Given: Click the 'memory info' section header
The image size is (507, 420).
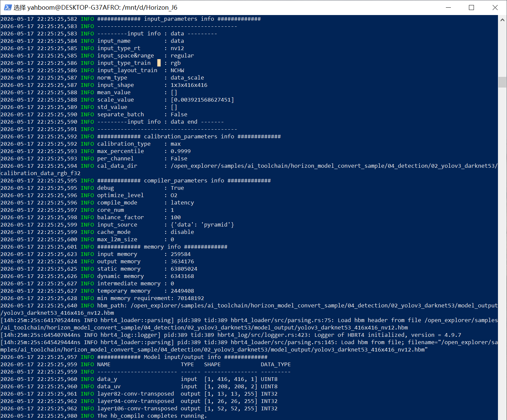Looking at the screenshot, I should (162, 247).
